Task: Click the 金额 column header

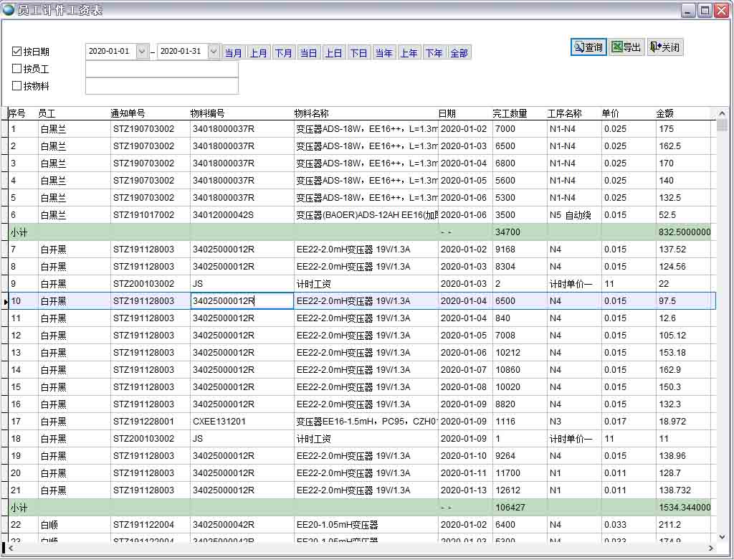Action: pyautogui.click(x=664, y=113)
